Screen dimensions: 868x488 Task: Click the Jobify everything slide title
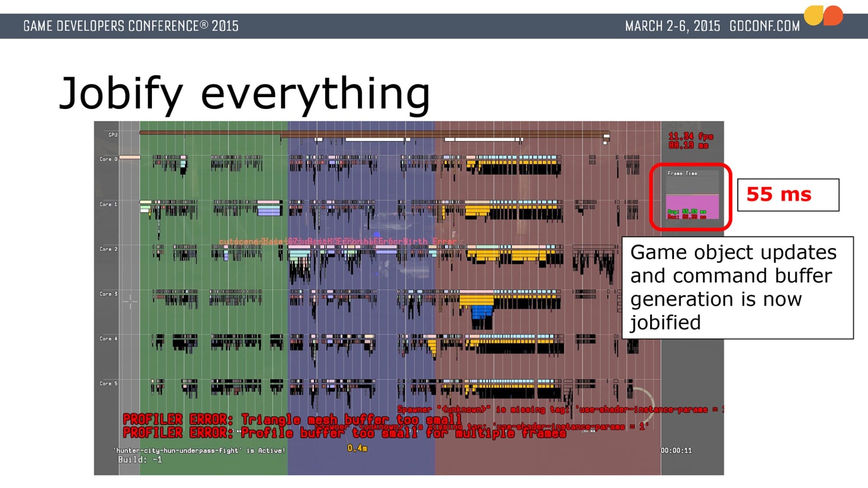pyautogui.click(x=244, y=93)
